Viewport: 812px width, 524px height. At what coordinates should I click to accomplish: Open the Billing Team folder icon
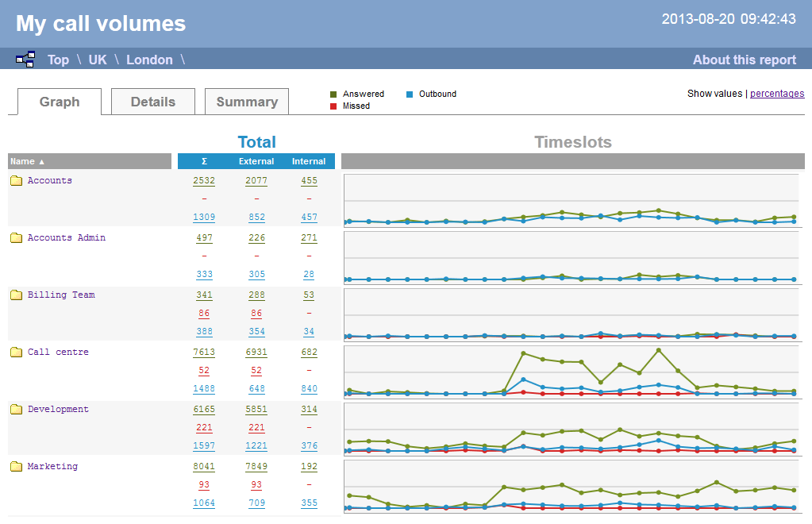tap(16, 295)
